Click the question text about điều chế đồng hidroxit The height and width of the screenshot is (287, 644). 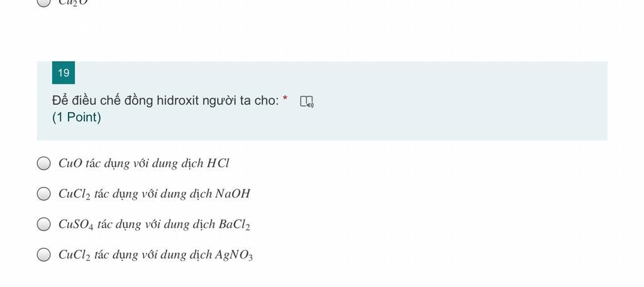click(x=165, y=101)
